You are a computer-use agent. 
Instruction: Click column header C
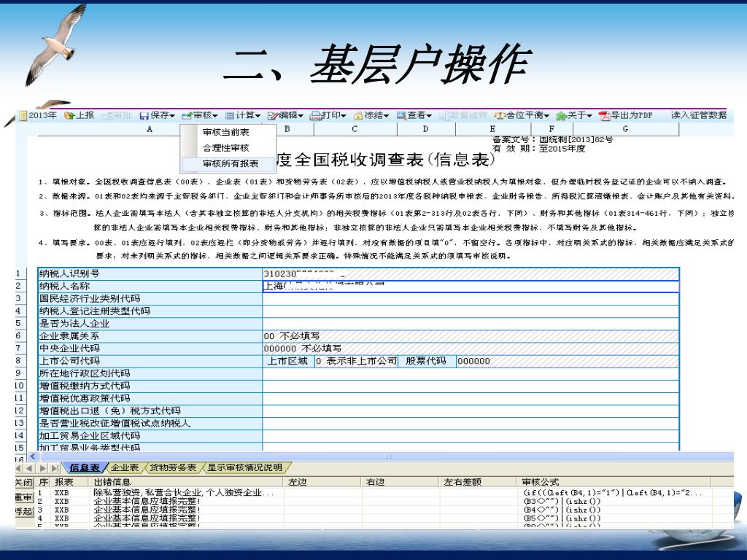coord(355,129)
